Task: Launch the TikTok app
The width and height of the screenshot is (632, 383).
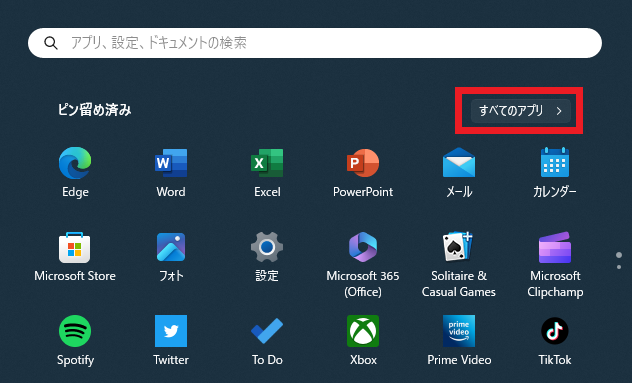Action: coord(555,331)
